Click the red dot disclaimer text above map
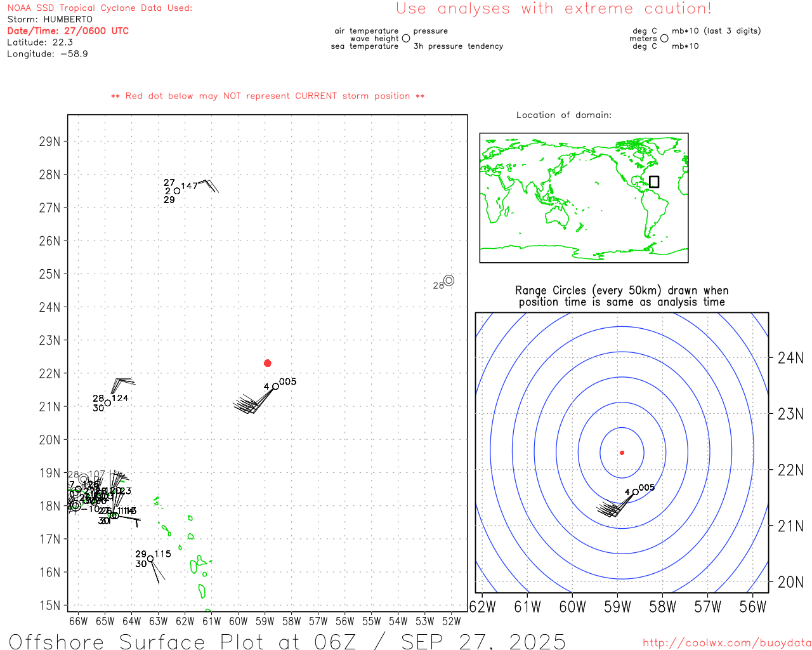The image size is (812, 650). point(268,96)
